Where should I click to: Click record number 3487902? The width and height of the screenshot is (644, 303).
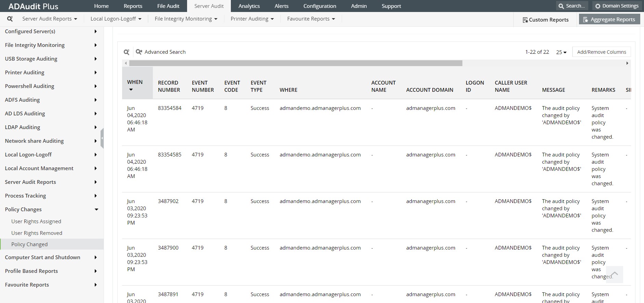click(168, 201)
